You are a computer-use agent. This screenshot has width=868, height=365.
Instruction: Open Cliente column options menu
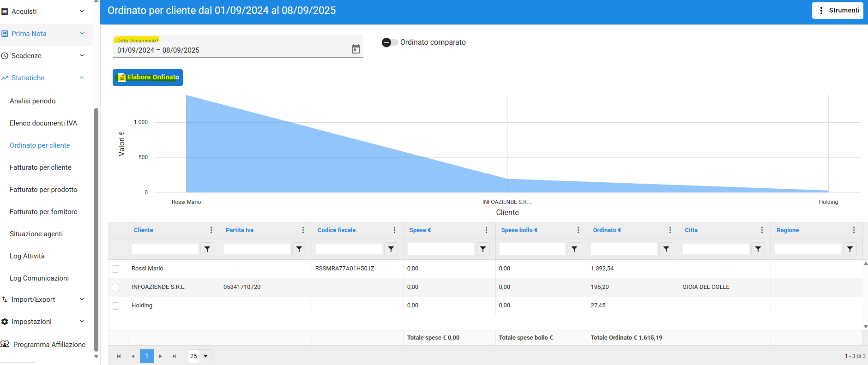click(211, 230)
